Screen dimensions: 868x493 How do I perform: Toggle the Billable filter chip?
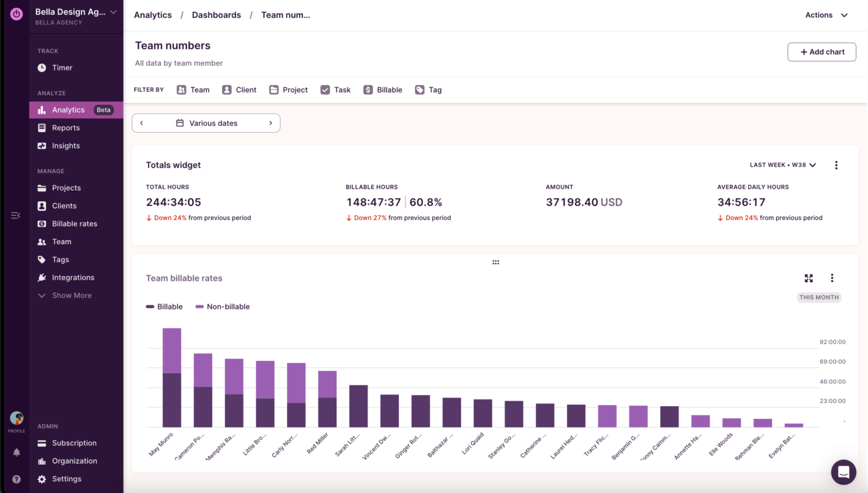click(382, 89)
